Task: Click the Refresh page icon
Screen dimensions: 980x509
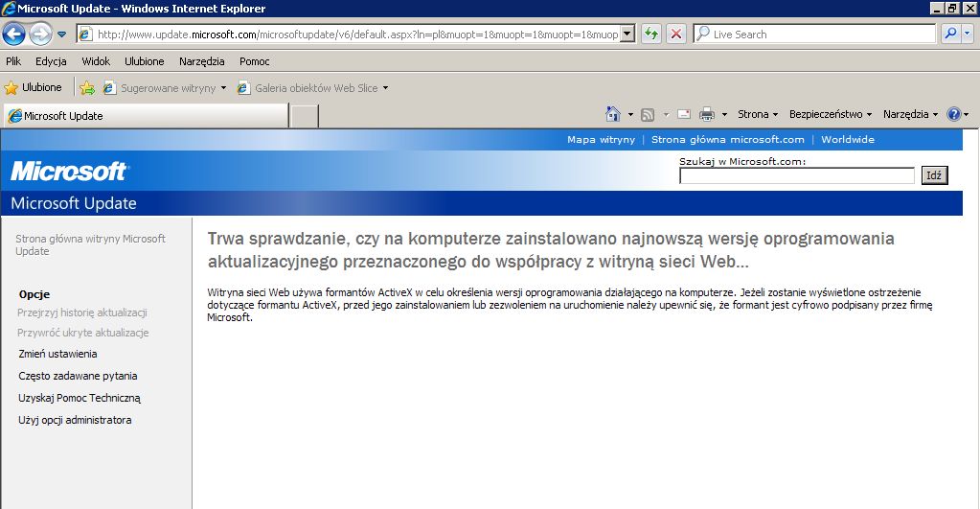Action: [651, 34]
